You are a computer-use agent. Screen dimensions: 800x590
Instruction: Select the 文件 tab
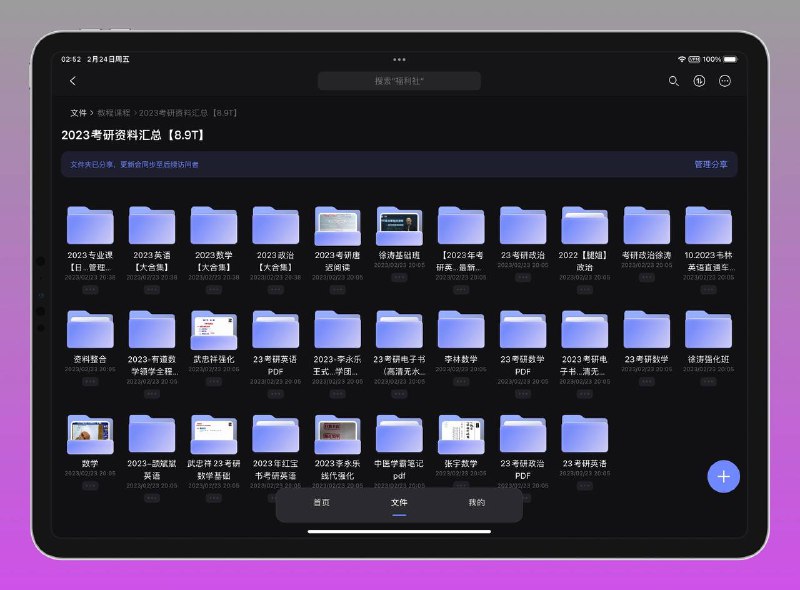click(399, 503)
